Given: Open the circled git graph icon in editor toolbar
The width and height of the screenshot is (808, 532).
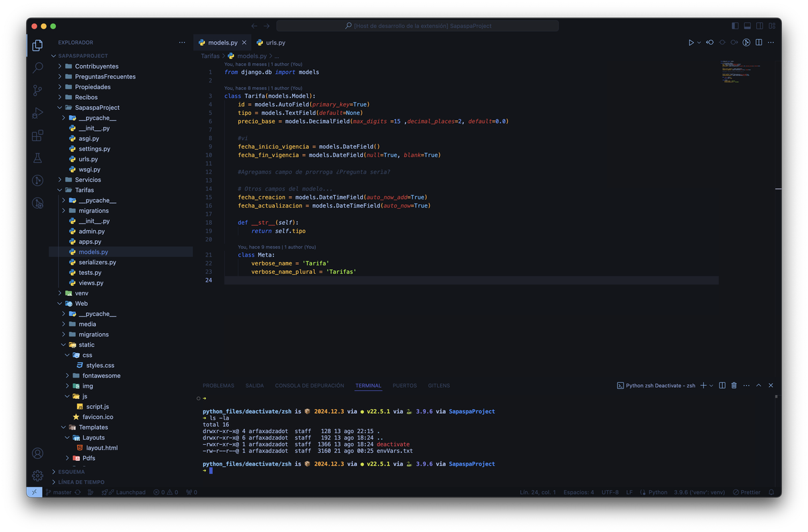Looking at the screenshot, I should [747, 43].
